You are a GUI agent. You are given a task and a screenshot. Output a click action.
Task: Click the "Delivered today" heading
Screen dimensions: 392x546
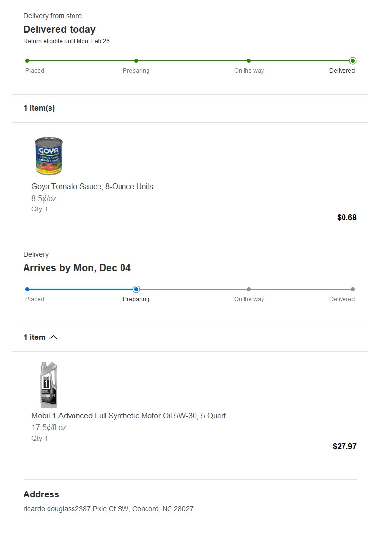click(x=59, y=29)
